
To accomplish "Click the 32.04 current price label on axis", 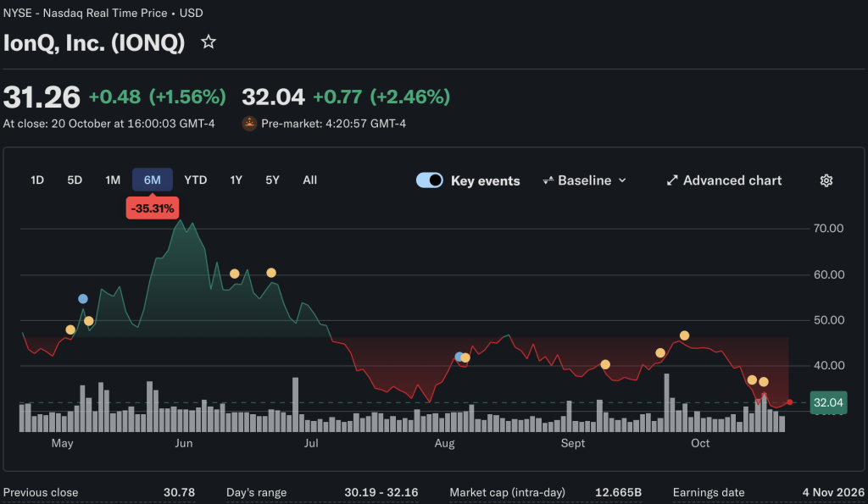I will 828,402.
